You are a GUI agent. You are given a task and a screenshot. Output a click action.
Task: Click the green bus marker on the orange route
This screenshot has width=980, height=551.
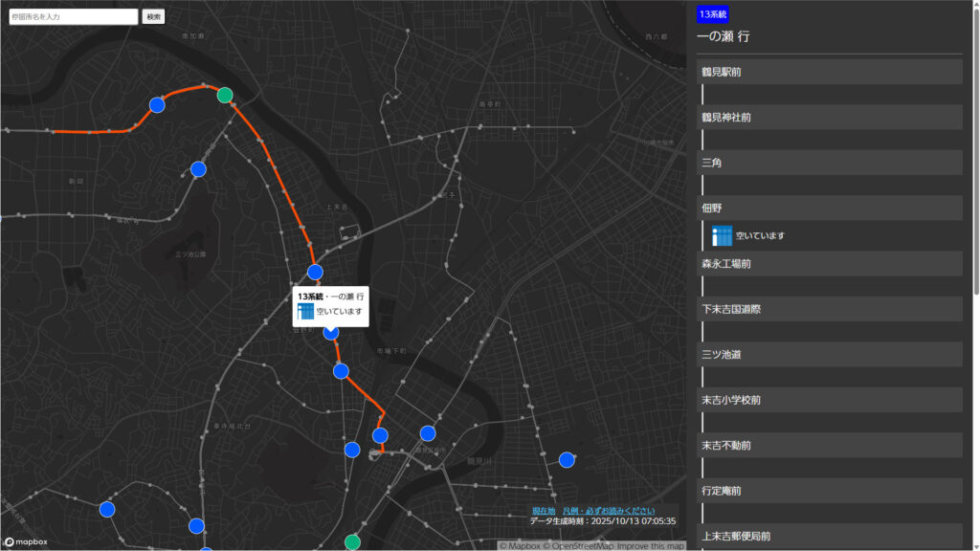pos(225,95)
